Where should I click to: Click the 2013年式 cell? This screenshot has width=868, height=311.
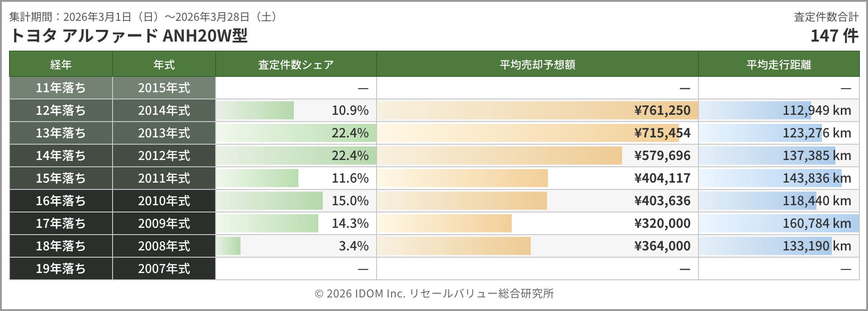[164, 133]
